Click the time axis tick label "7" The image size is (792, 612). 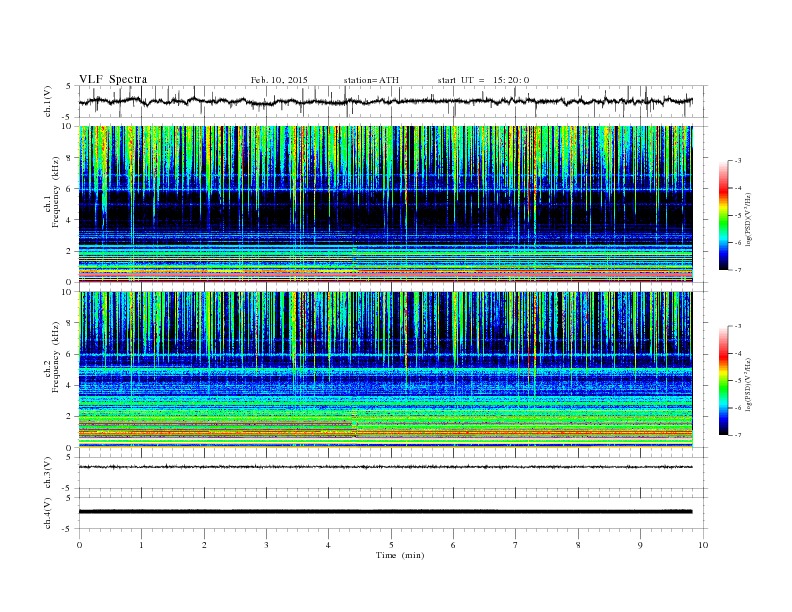[x=516, y=545]
